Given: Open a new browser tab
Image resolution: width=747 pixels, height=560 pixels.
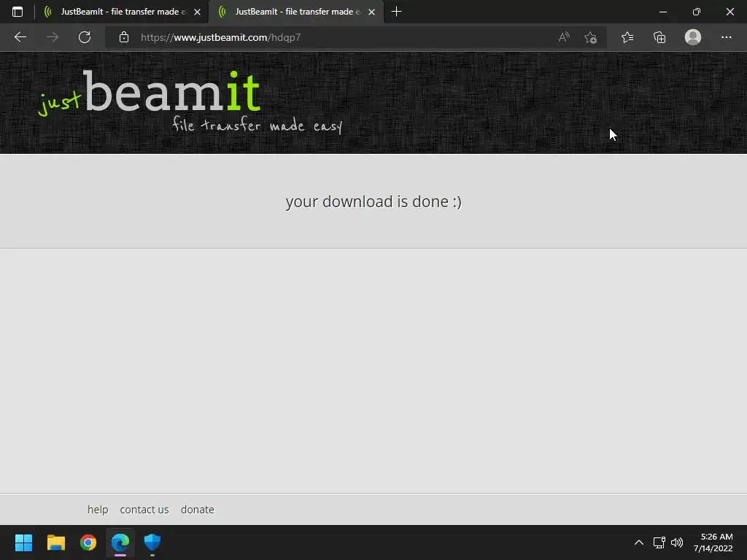Looking at the screenshot, I should point(396,12).
